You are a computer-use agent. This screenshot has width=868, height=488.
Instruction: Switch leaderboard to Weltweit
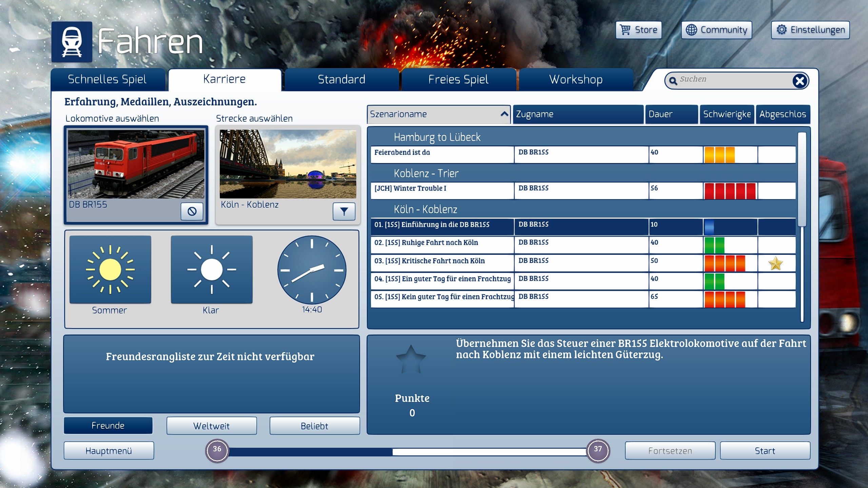211,426
